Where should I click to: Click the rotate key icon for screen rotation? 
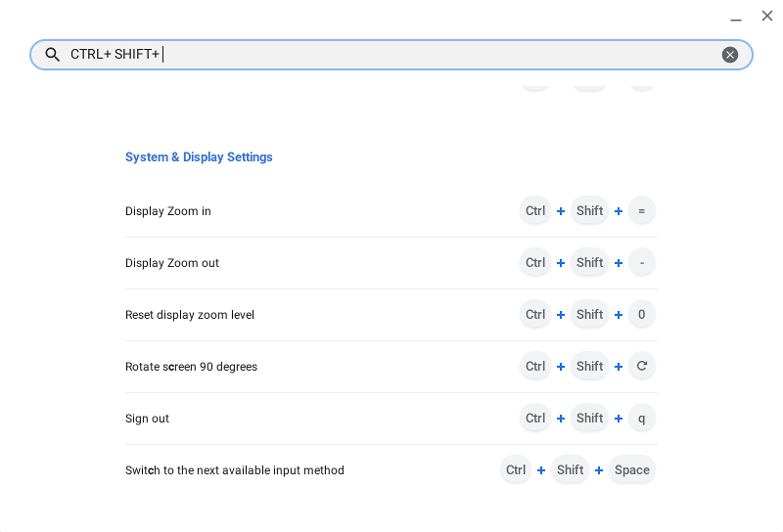tap(642, 366)
